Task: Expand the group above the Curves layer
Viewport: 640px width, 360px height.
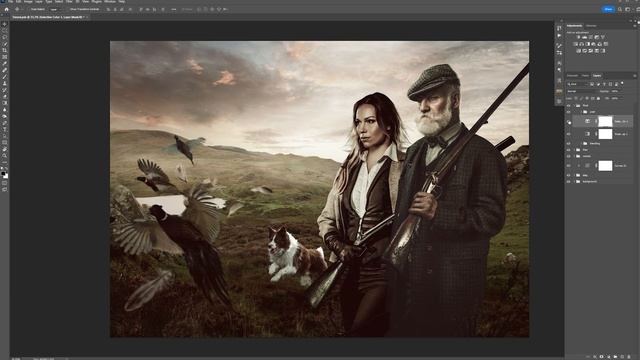Action: [x=574, y=156]
